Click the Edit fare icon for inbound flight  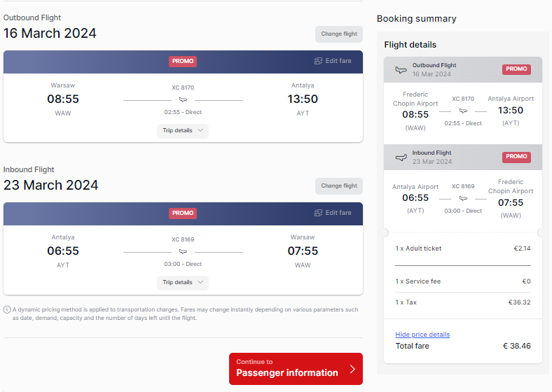(x=318, y=213)
